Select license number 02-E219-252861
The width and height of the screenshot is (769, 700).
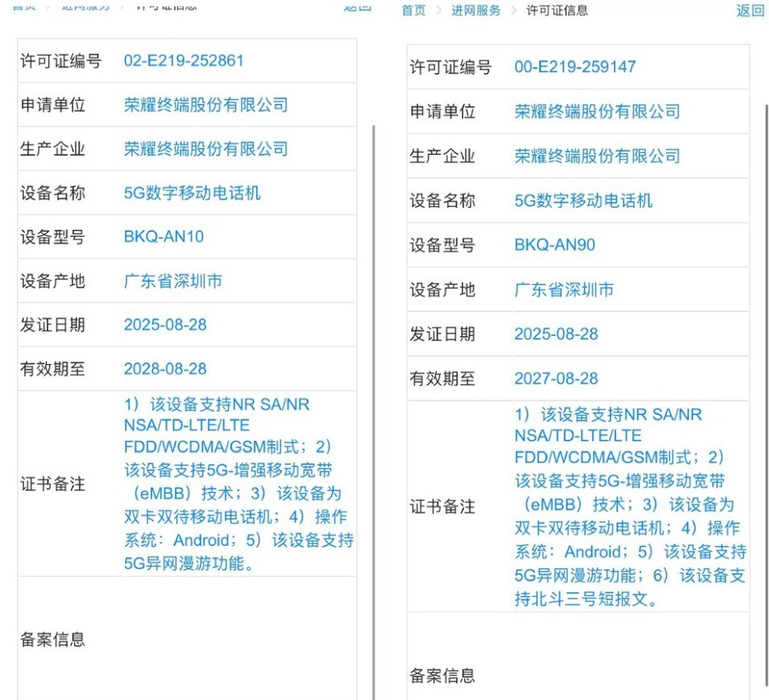click(x=184, y=60)
